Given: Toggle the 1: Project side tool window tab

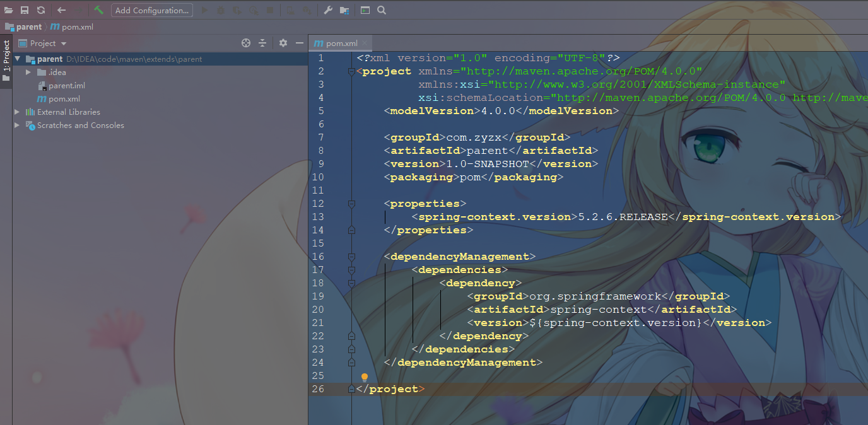Looking at the screenshot, I should pyautogui.click(x=6, y=61).
